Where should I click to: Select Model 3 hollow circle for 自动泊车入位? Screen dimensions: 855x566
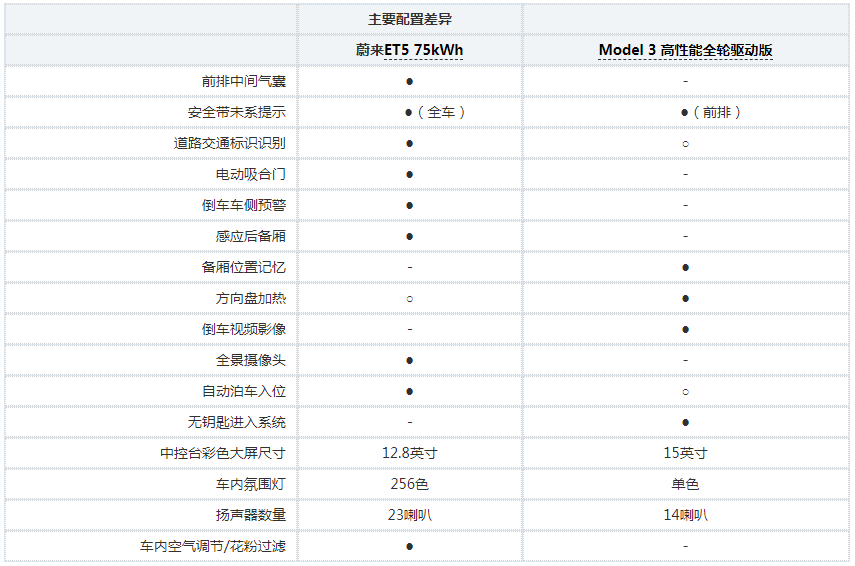pyautogui.click(x=685, y=392)
